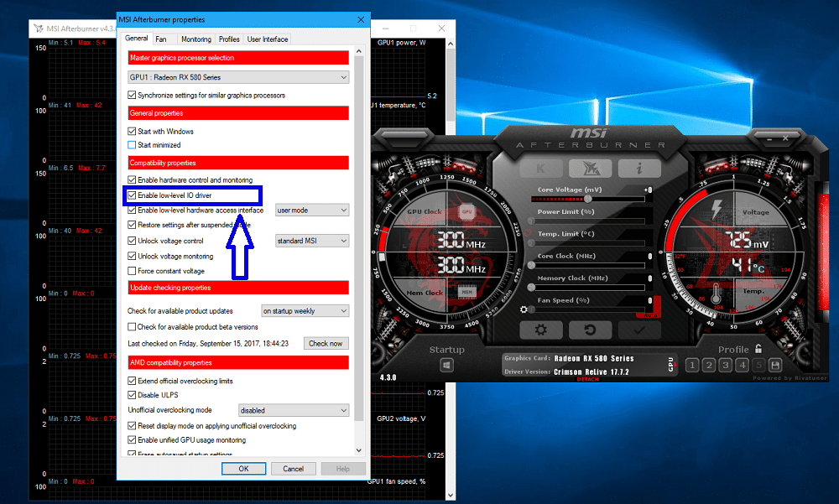Enable Check for available product beta versions
This screenshot has height=504, width=839.
coord(132,326)
